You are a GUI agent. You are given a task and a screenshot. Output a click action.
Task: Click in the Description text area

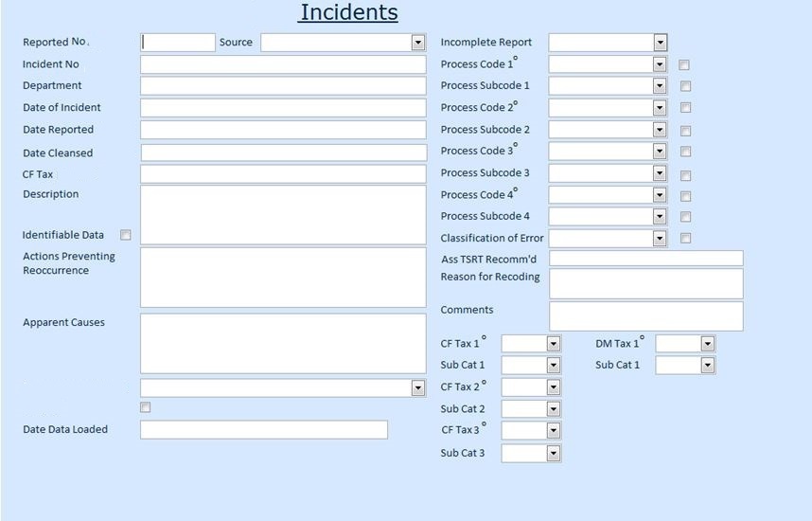click(283, 215)
